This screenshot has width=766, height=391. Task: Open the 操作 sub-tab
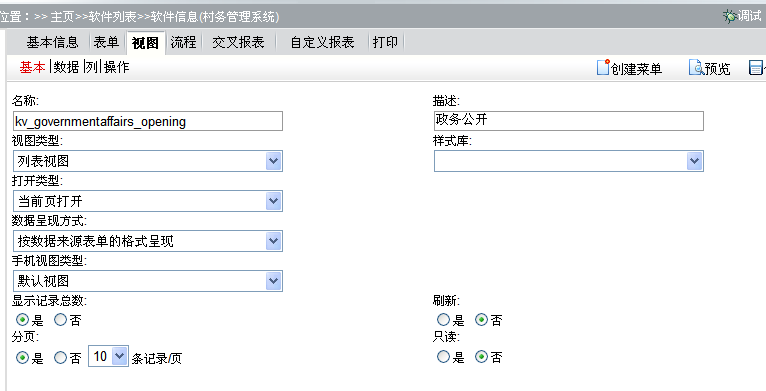(x=116, y=67)
